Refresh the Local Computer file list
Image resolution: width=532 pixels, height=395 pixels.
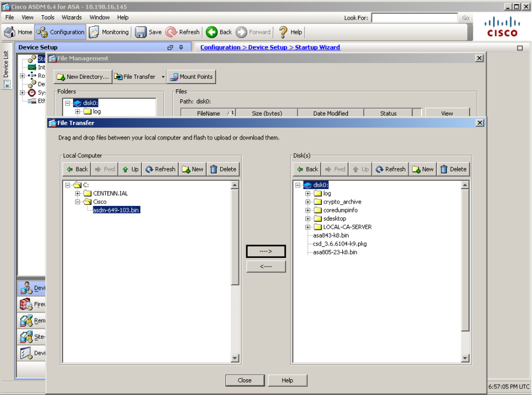coord(160,169)
